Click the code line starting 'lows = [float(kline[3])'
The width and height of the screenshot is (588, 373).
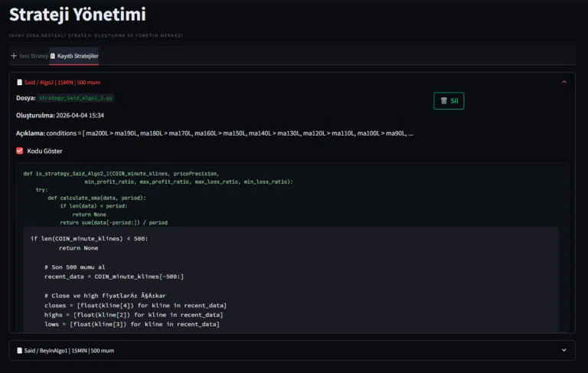tap(132, 324)
